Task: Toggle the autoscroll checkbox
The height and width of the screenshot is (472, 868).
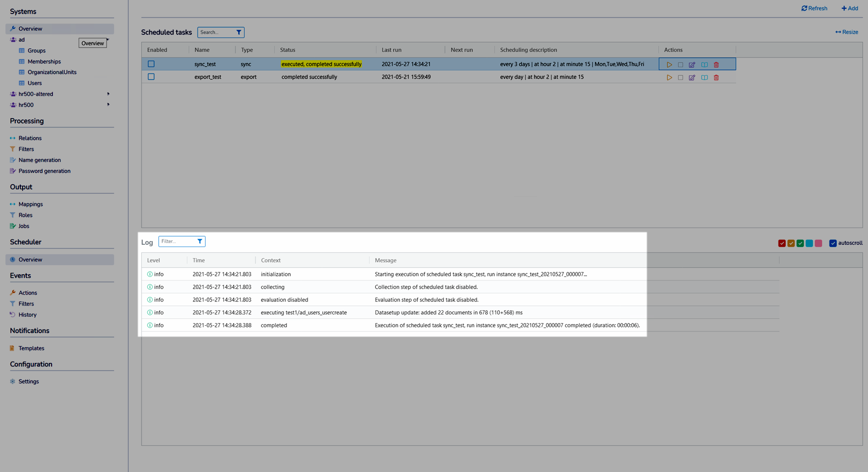Action: [832, 243]
